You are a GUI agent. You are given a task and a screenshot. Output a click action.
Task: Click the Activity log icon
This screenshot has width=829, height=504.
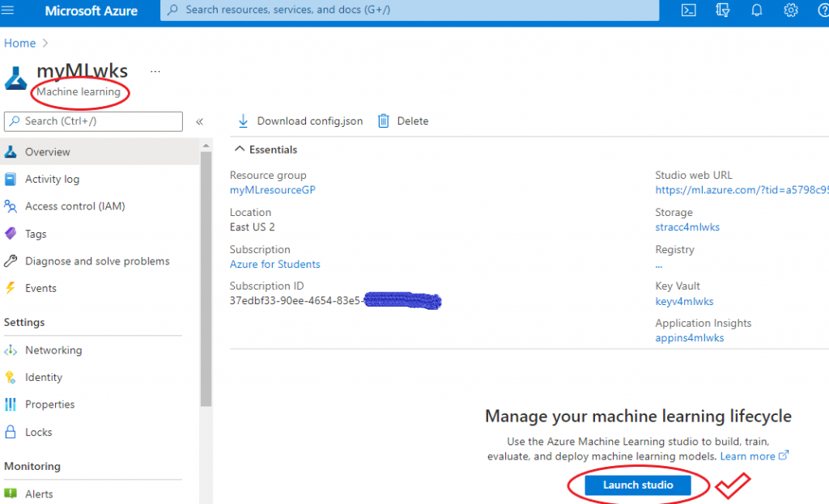tap(10, 179)
